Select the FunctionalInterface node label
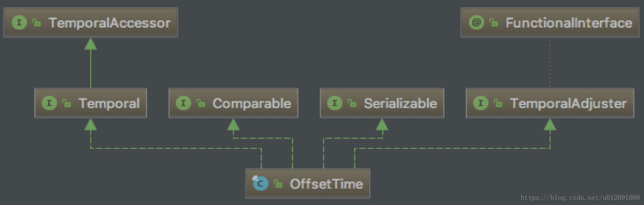The image size is (644, 205). coord(569,23)
